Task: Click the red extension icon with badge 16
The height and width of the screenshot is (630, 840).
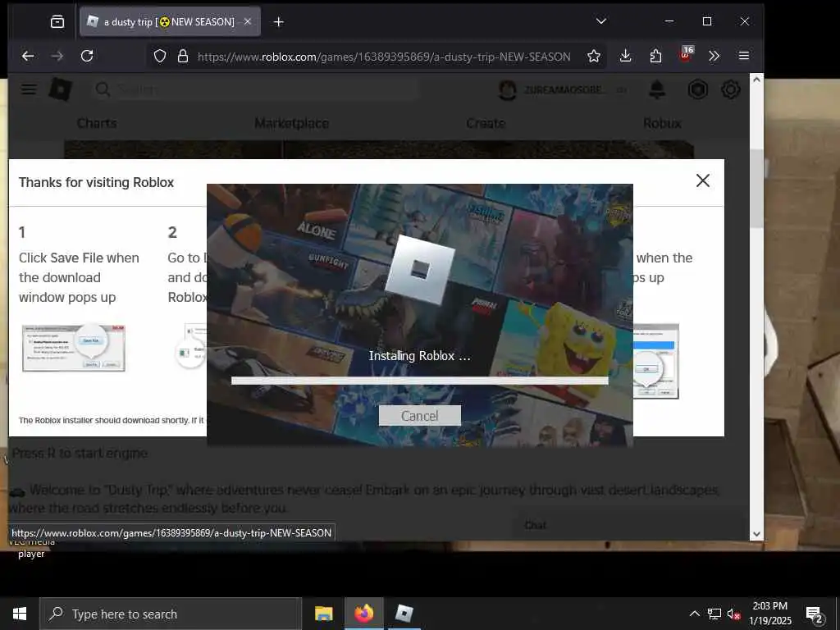Action: click(686, 54)
